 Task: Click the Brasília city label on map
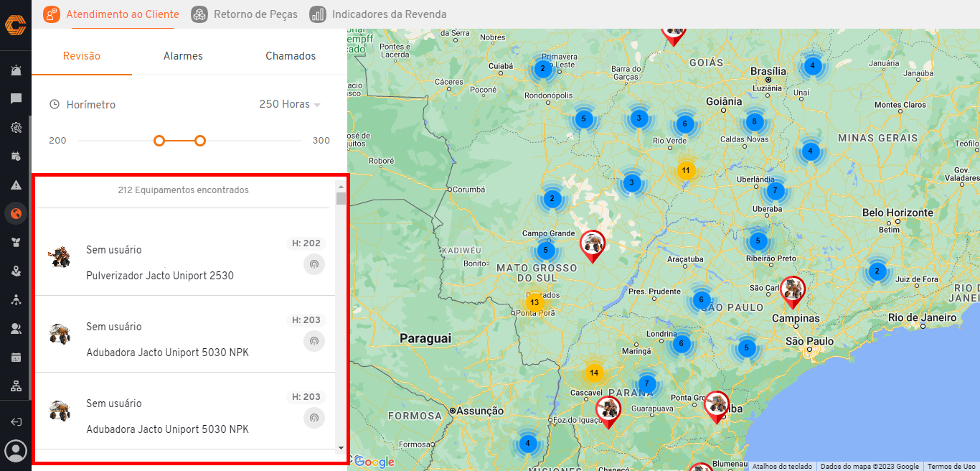click(x=768, y=71)
